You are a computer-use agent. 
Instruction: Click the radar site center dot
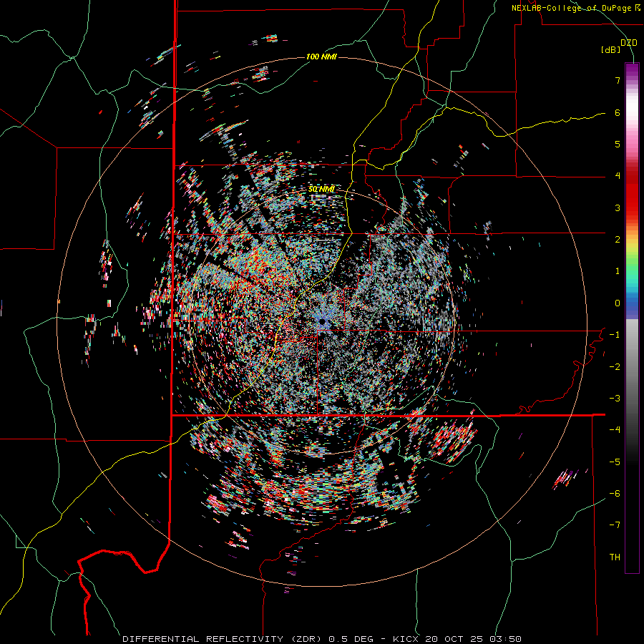323,321
